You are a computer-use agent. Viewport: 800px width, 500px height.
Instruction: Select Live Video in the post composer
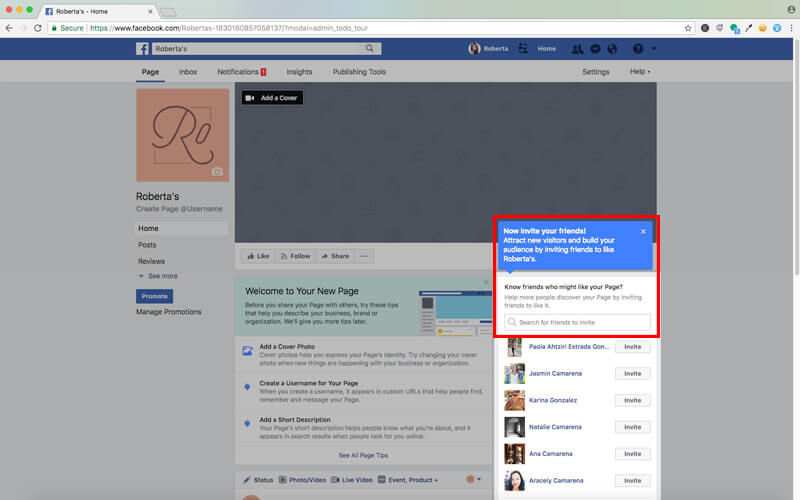tap(352, 480)
